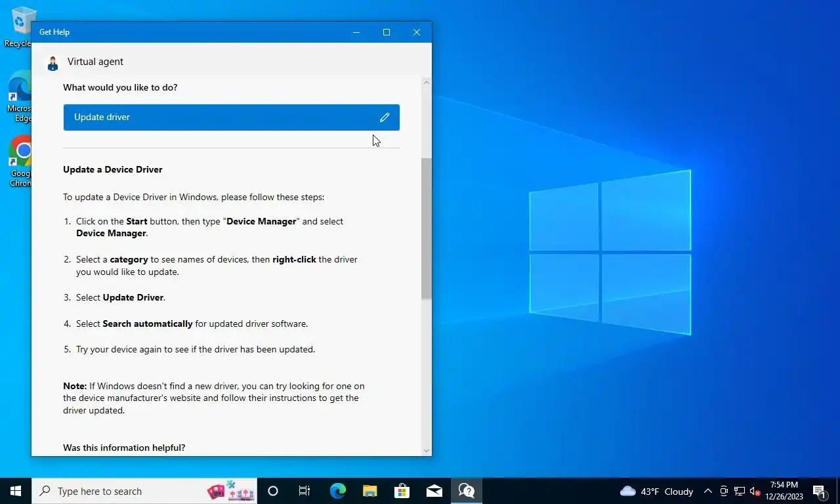Image resolution: width=840 pixels, height=504 pixels.
Task: Click the 'Virtual agent' header label
Action: click(x=95, y=62)
